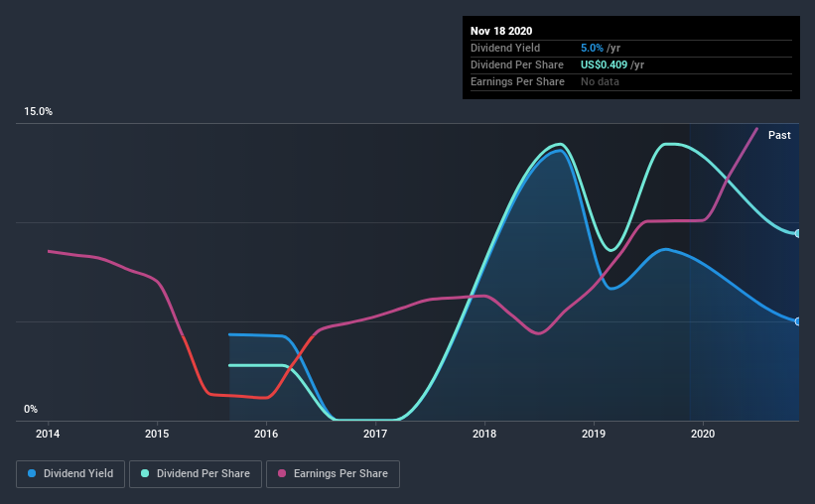Click the tooltip 'Dividend Yield' row label
The image size is (815, 504).
click(505, 48)
